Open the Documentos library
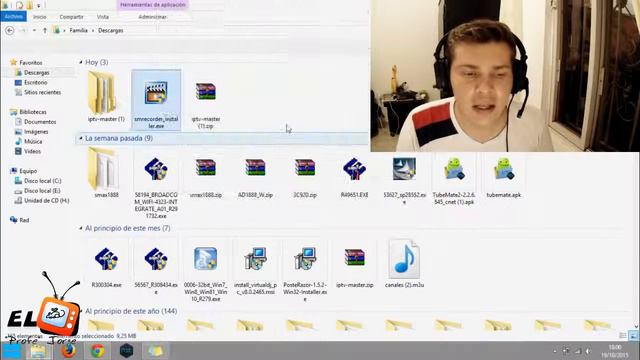This screenshot has width=640, height=360. pyautogui.click(x=40, y=122)
